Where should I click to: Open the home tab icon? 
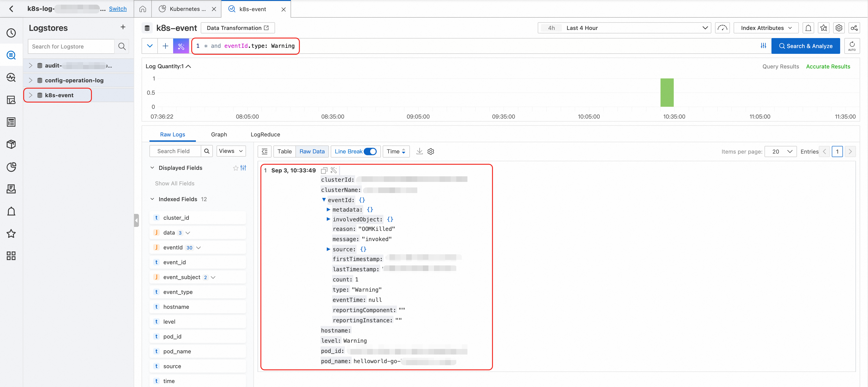(x=143, y=9)
